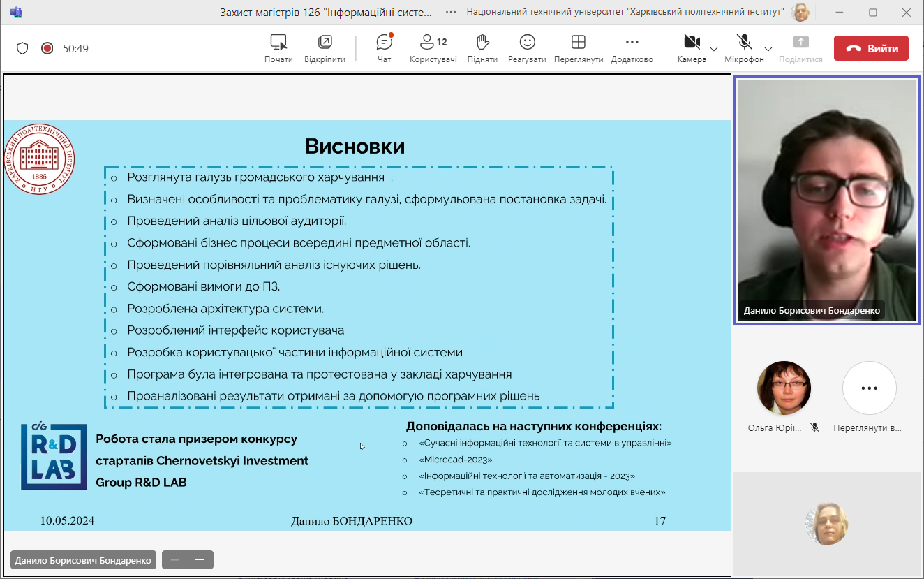924x579 pixels.
Task: Open Переглянути view options
Action: pyautogui.click(x=578, y=48)
